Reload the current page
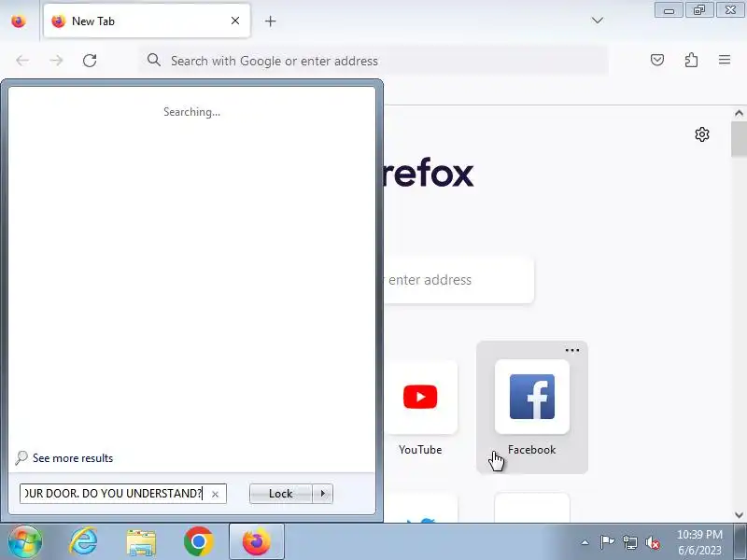This screenshot has width=747, height=560. (x=90, y=61)
